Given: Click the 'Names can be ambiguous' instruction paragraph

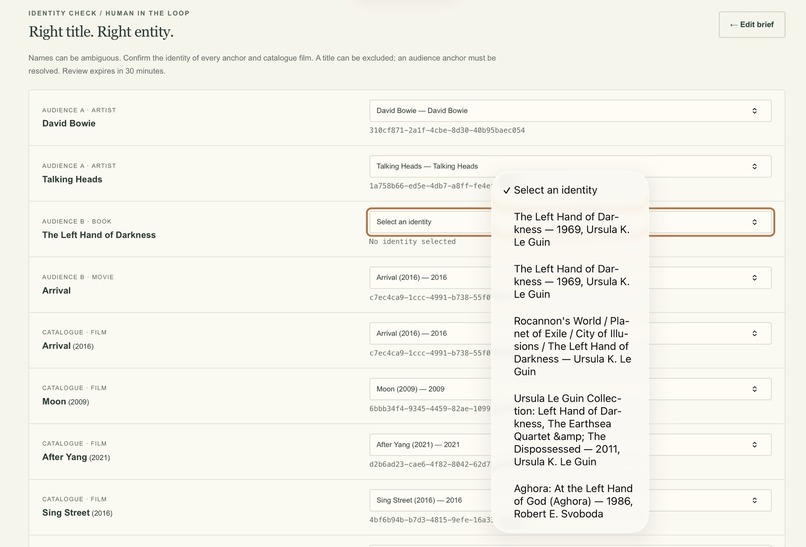Looking at the screenshot, I should pos(262,64).
